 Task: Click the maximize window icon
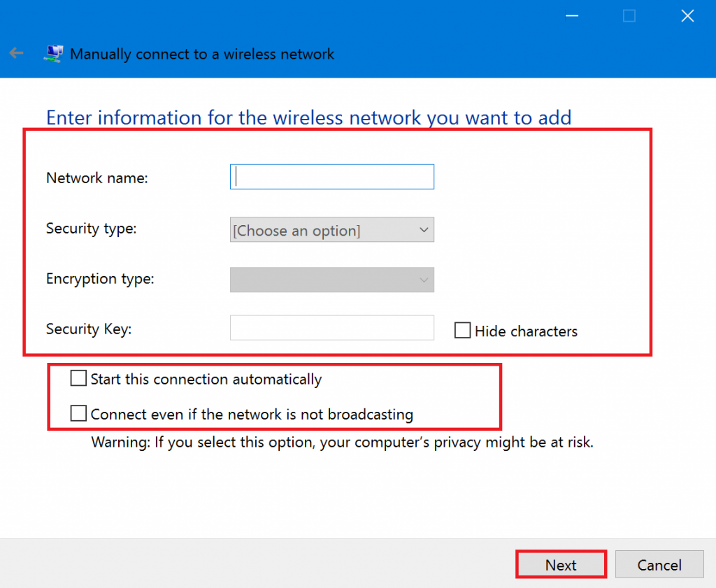pyautogui.click(x=629, y=15)
